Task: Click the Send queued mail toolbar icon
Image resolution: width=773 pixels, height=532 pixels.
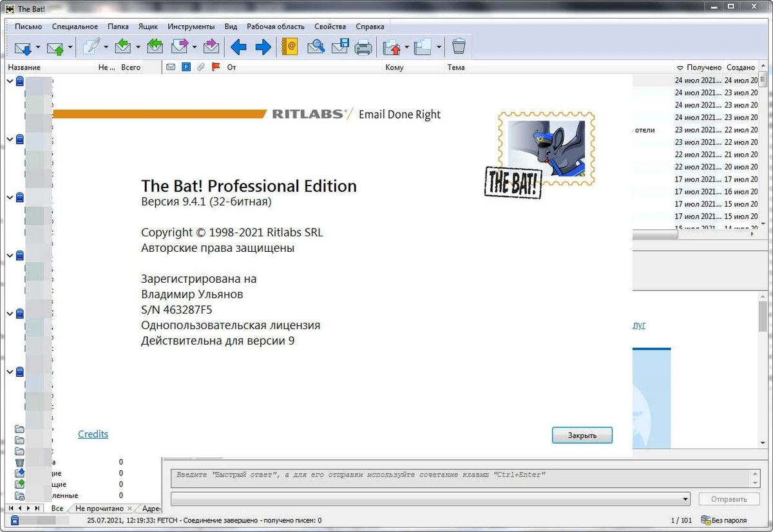Action: [x=55, y=47]
